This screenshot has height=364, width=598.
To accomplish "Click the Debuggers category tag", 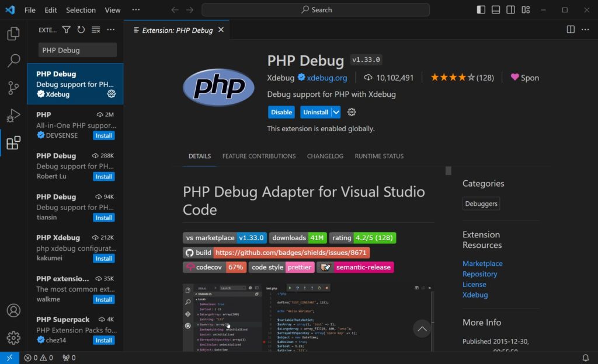I will (x=481, y=204).
